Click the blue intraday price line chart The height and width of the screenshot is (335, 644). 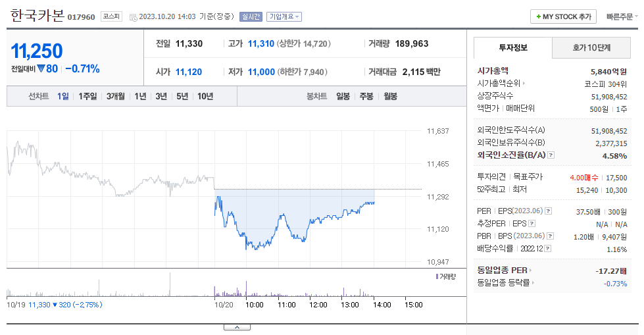(294, 222)
